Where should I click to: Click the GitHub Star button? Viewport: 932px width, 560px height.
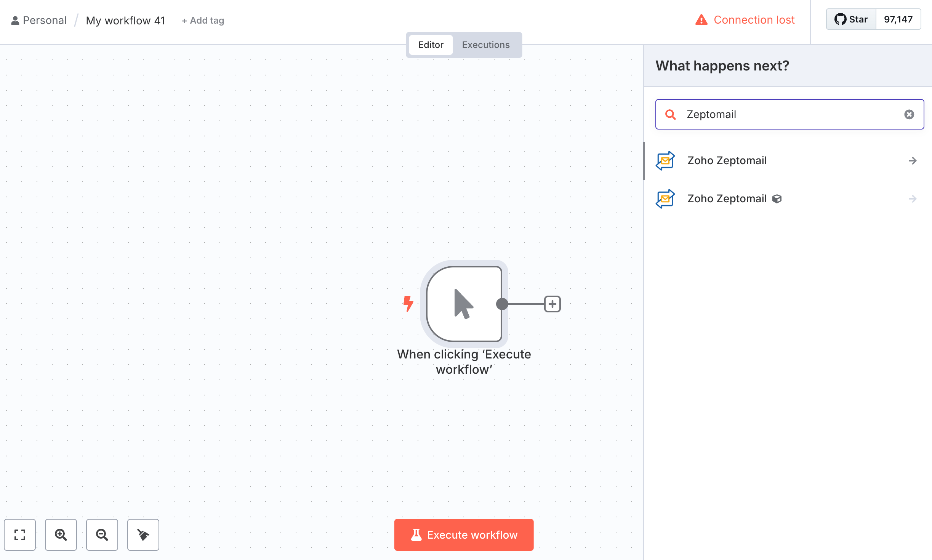(851, 19)
